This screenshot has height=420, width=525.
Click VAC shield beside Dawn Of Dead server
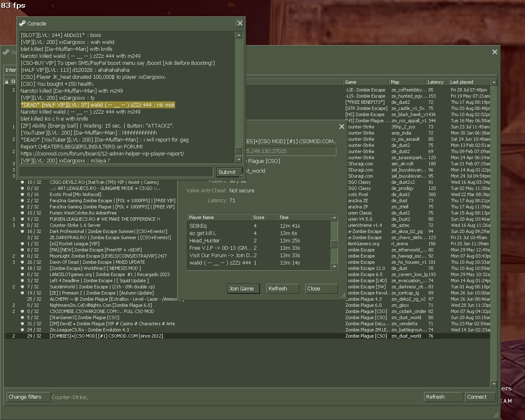pos(22,262)
